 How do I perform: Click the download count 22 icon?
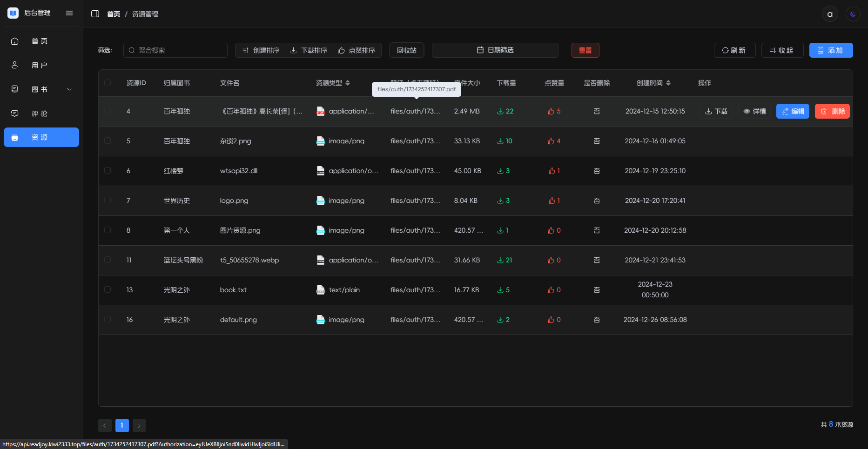click(500, 111)
